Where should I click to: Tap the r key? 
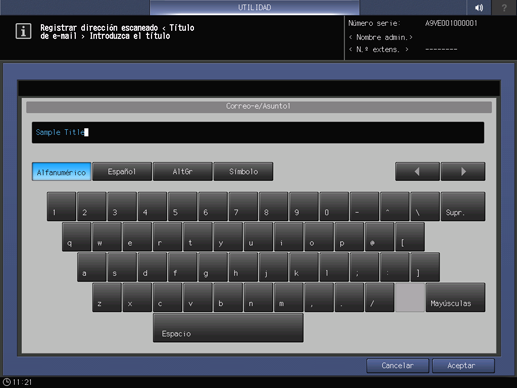click(x=167, y=237)
